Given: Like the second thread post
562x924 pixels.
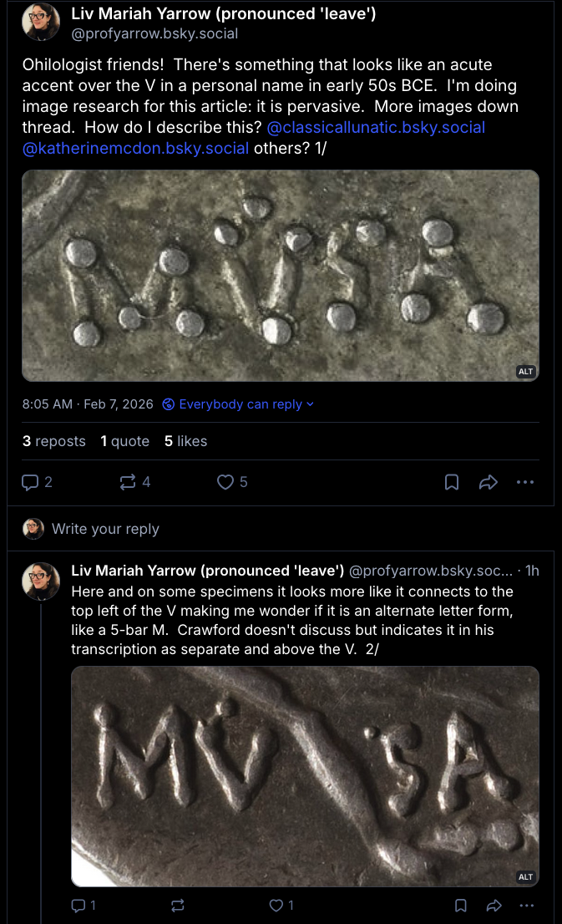Looking at the screenshot, I should pyautogui.click(x=277, y=906).
